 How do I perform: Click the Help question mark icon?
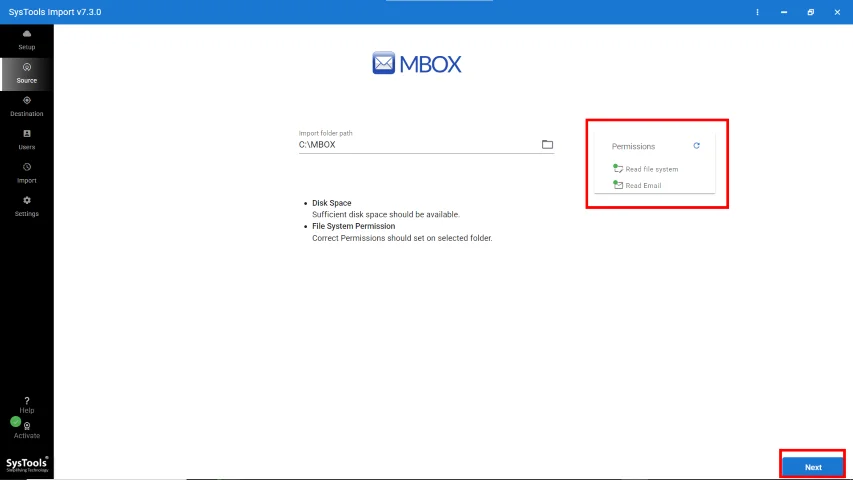(x=27, y=401)
